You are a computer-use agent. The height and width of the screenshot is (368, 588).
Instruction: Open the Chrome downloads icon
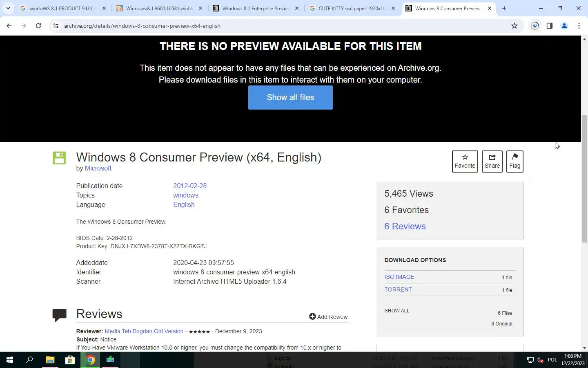tap(535, 26)
